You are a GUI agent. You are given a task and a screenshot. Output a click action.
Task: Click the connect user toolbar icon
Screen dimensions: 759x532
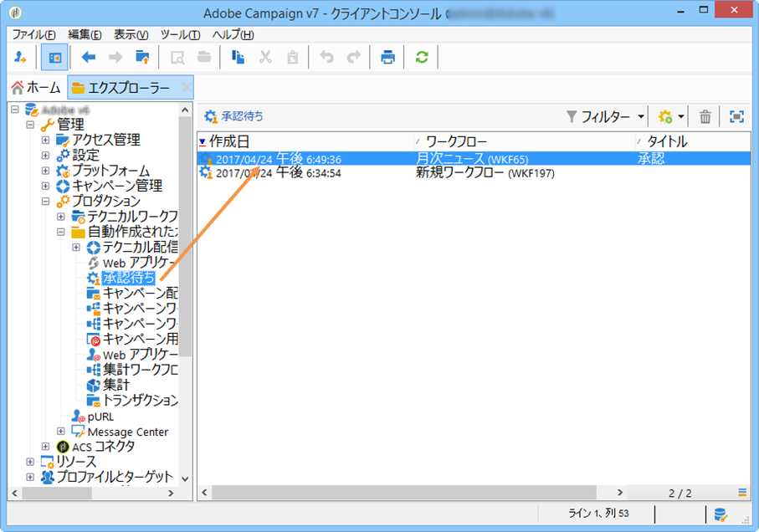coord(20,57)
